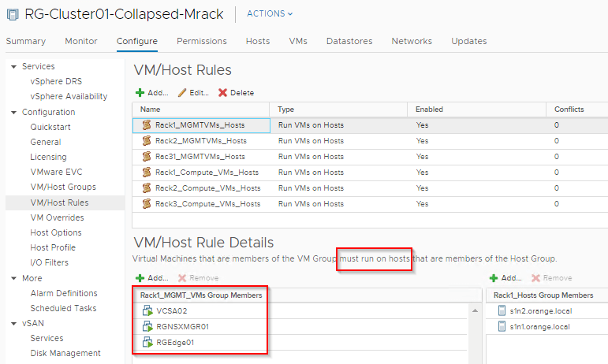608x364 pixels.
Task: Select VM/Host Rules in sidebar
Action: (x=59, y=202)
